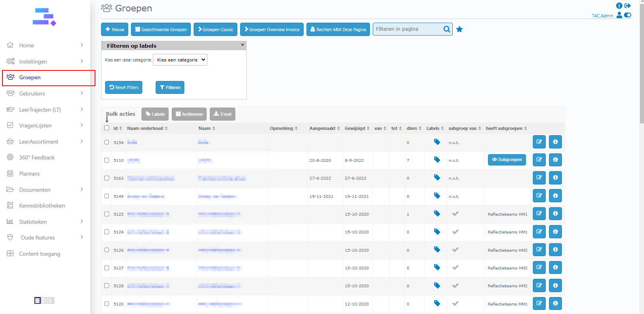Tick the checkbox for group 5149
644x314 pixels.
(x=107, y=196)
